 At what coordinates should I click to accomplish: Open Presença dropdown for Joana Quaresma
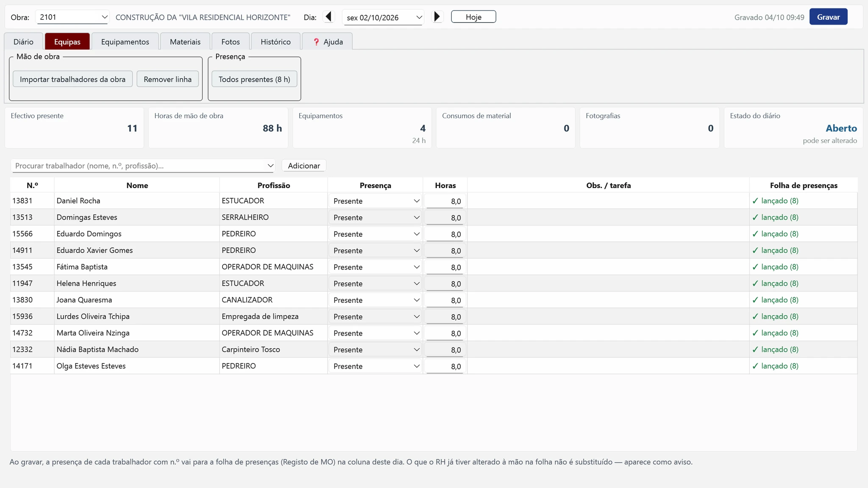click(x=376, y=300)
